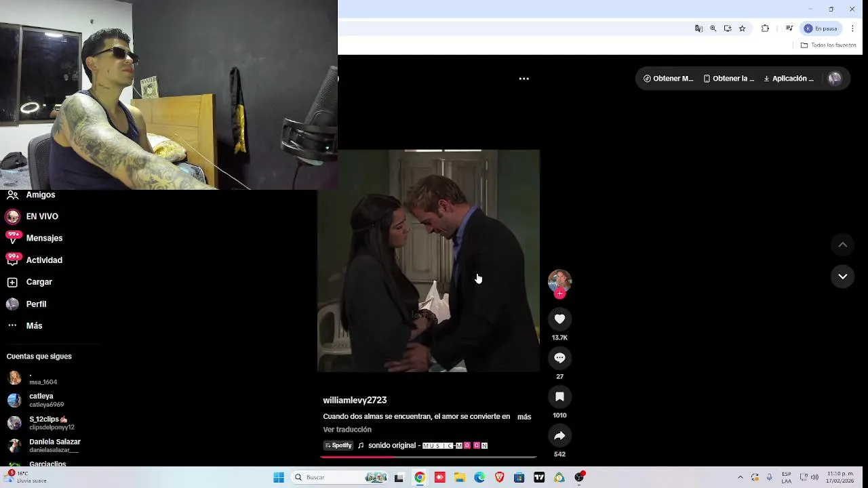This screenshot has width=868, height=488.
Task: Click the Chrome translate page icon
Action: point(698,28)
